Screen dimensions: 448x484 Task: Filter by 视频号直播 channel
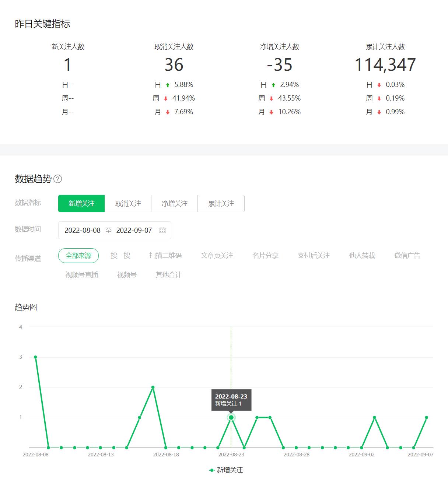(x=82, y=275)
